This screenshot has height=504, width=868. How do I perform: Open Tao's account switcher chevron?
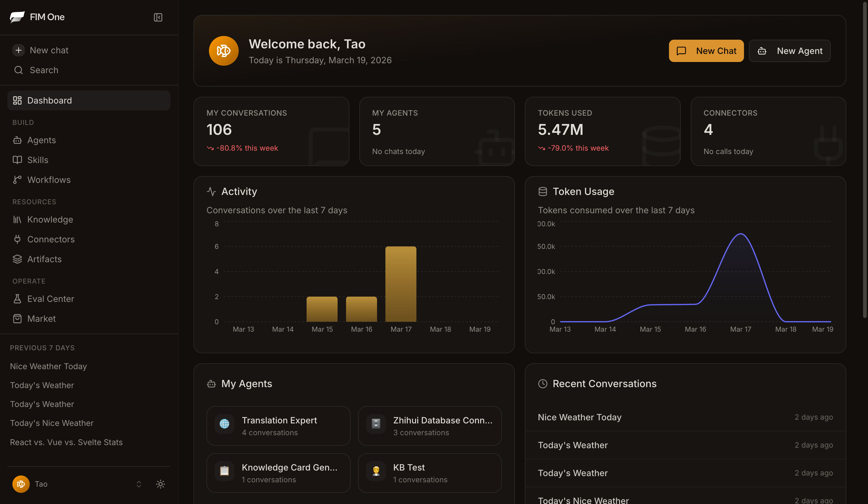(x=139, y=484)
